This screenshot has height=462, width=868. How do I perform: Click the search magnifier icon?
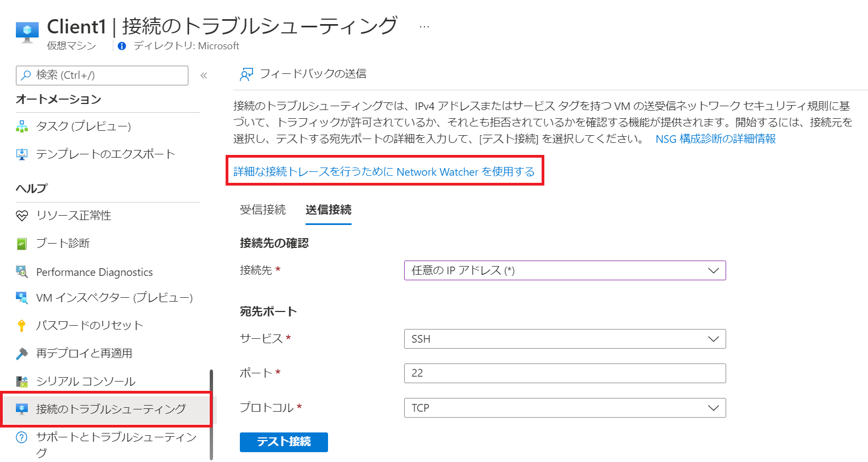click(x=26, y=76)
